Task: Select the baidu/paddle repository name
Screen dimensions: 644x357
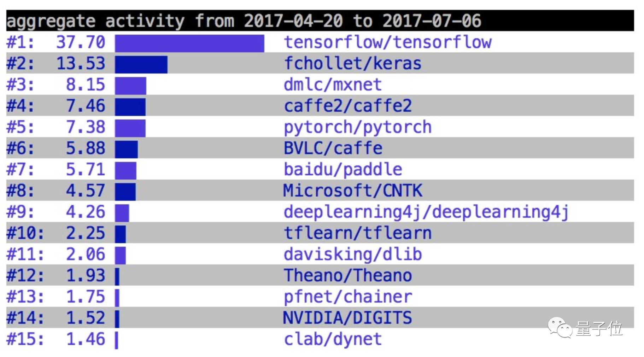Action: coord(343,170)
